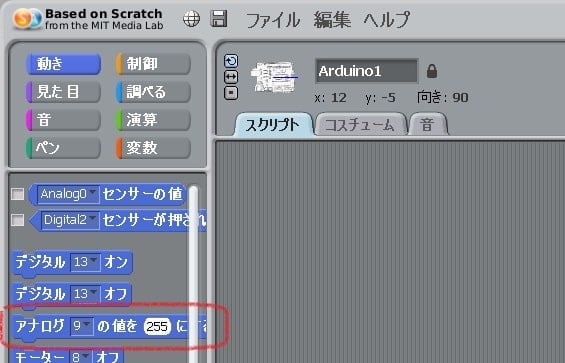Select the 見た目 block category
The height and width of the screenshot is (363, 565).
(x=63, y=92)
